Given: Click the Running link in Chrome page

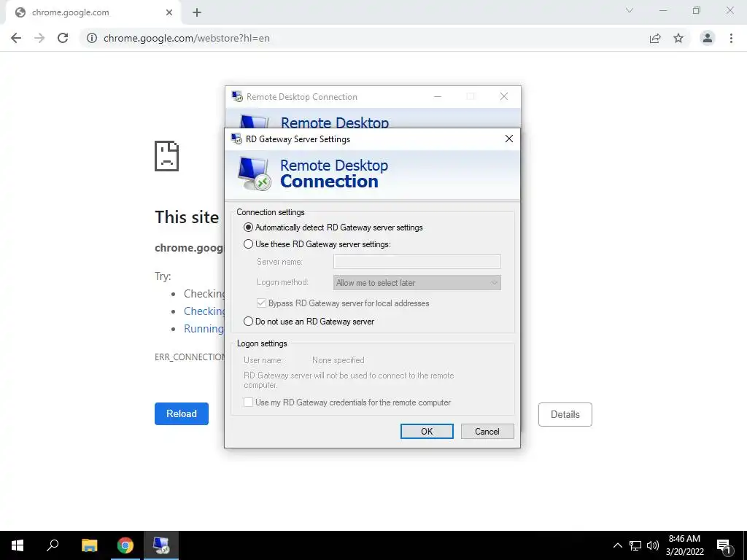Looking at the screenshot, I should [x=204, y=329].
